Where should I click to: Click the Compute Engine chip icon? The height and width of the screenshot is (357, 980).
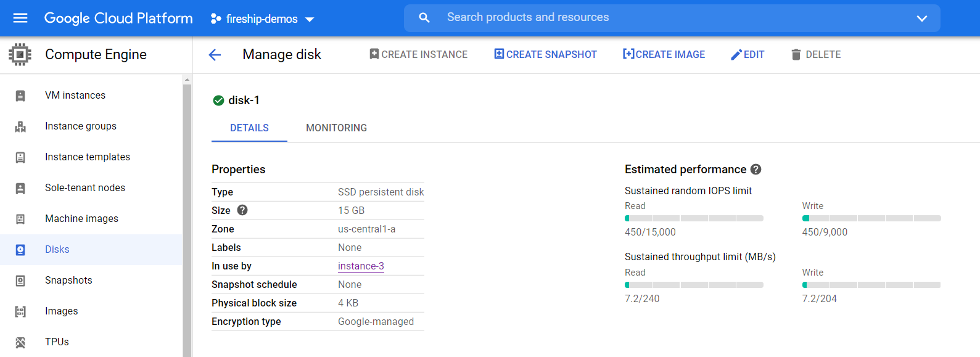pyautogui.click(x=20, y=54)
